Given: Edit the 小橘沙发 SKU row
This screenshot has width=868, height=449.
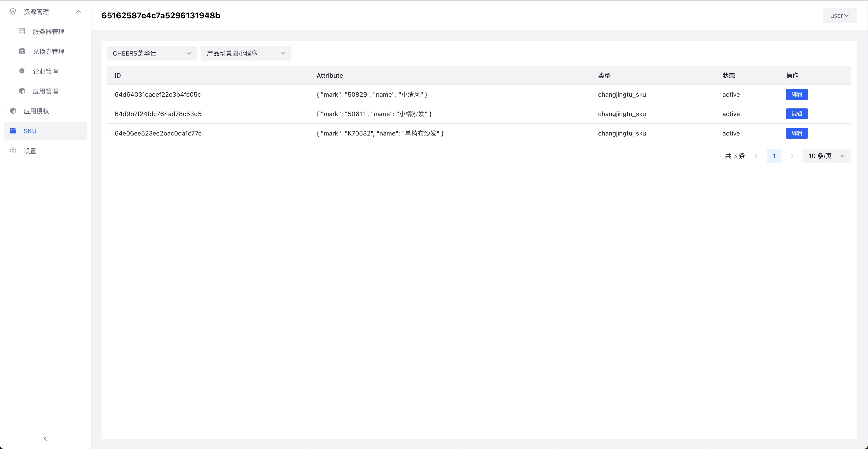Looking at the screenshot, I should coord(797,114).
